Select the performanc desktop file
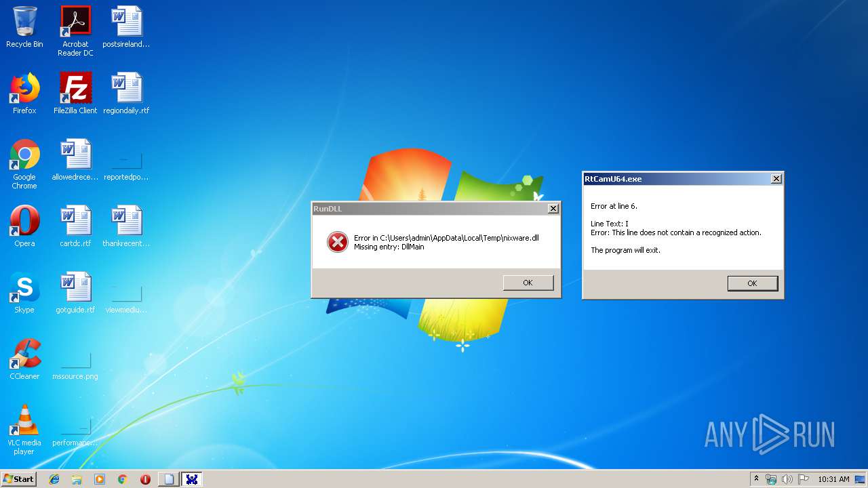 coord(75,432)
